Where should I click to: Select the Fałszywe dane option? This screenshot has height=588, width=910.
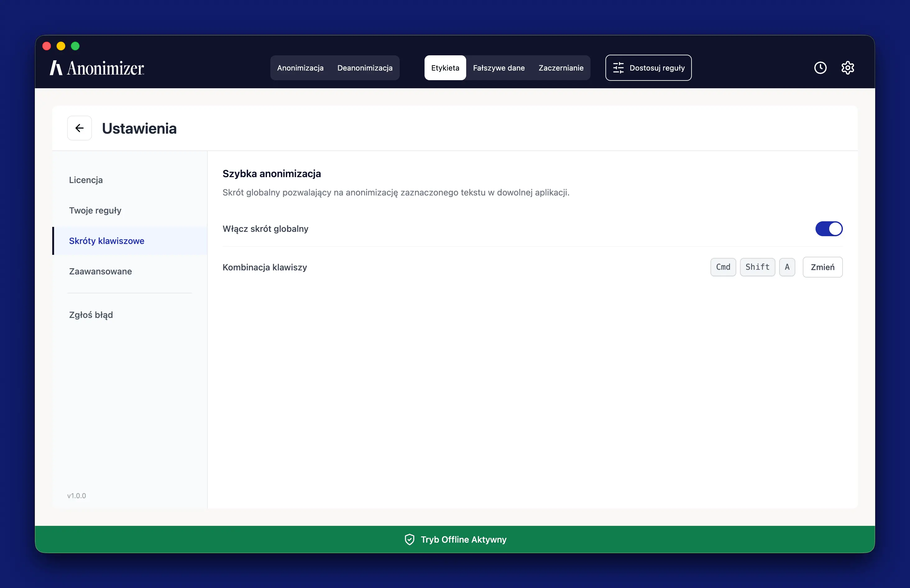499,67
